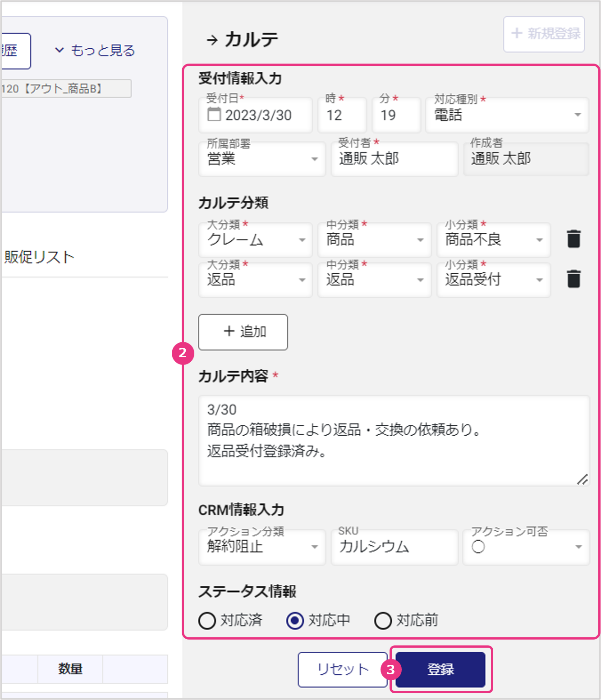Click the + 新規登録 button
This screenshot has width=601, height=700.
(x=544, y=34)
